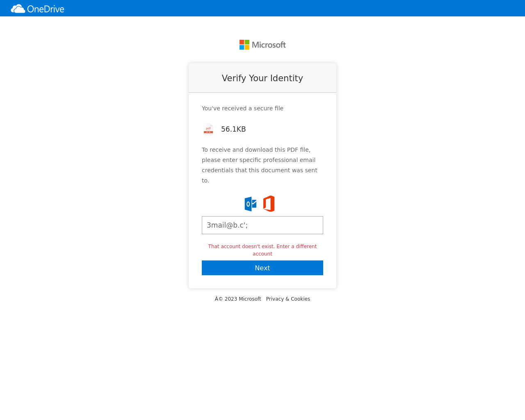Open the PDF file icon

208,129
